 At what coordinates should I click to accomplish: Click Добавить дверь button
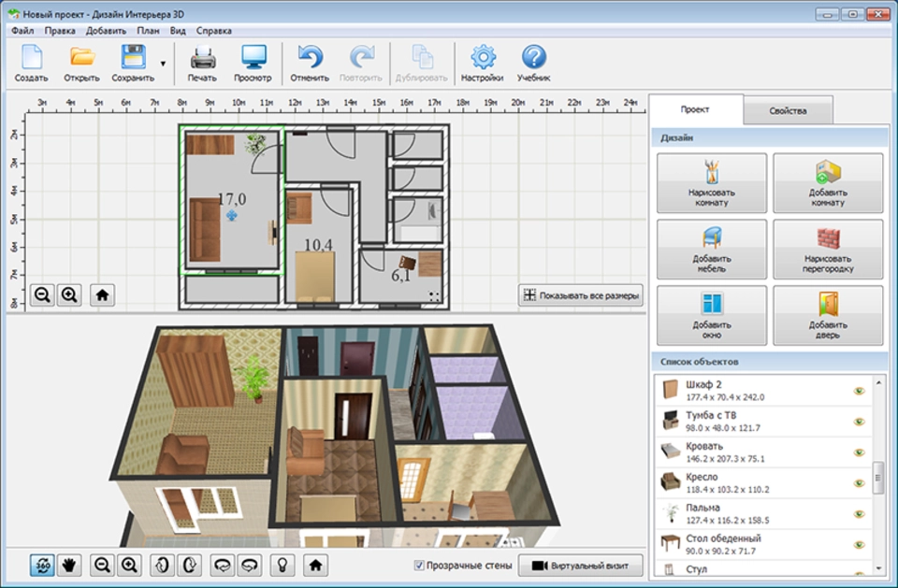tap(828, 315)
